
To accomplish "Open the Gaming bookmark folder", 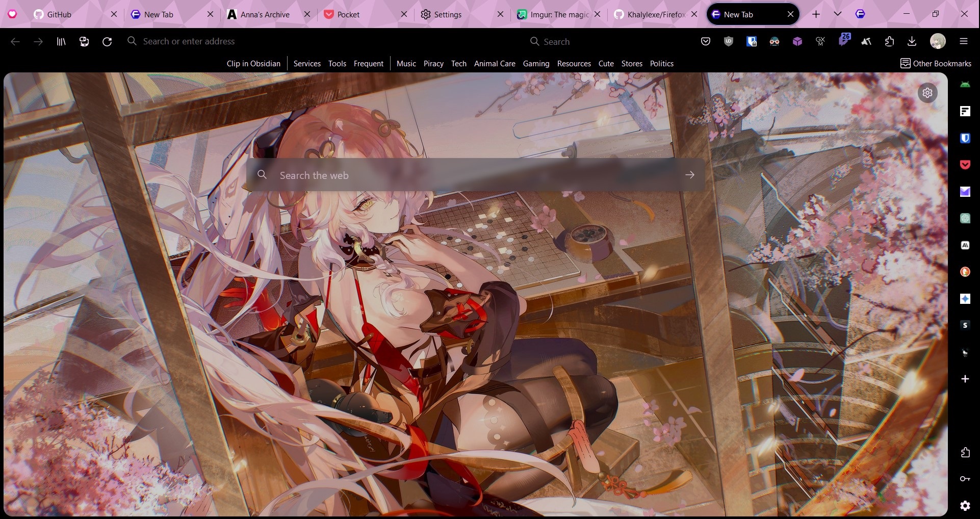I will point(536,64).
